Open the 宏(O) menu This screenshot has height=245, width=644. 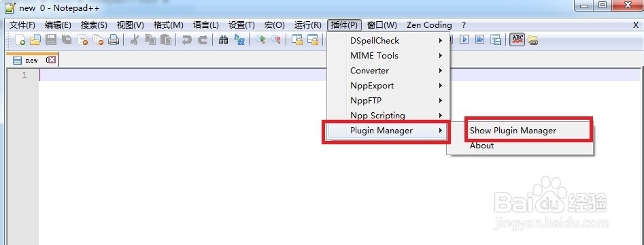274,25
